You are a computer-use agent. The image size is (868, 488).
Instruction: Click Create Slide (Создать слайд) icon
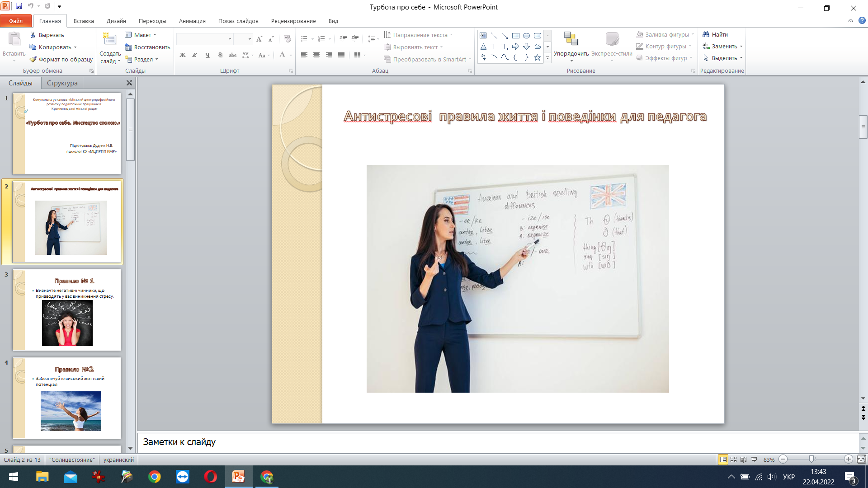(x=109, y=40)
